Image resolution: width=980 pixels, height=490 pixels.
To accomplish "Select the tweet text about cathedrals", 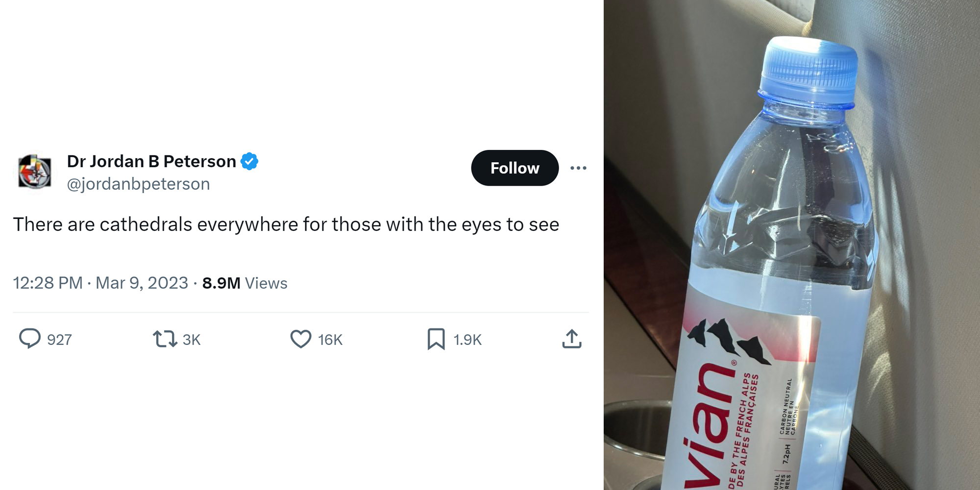I will click(x=288, y=224).
